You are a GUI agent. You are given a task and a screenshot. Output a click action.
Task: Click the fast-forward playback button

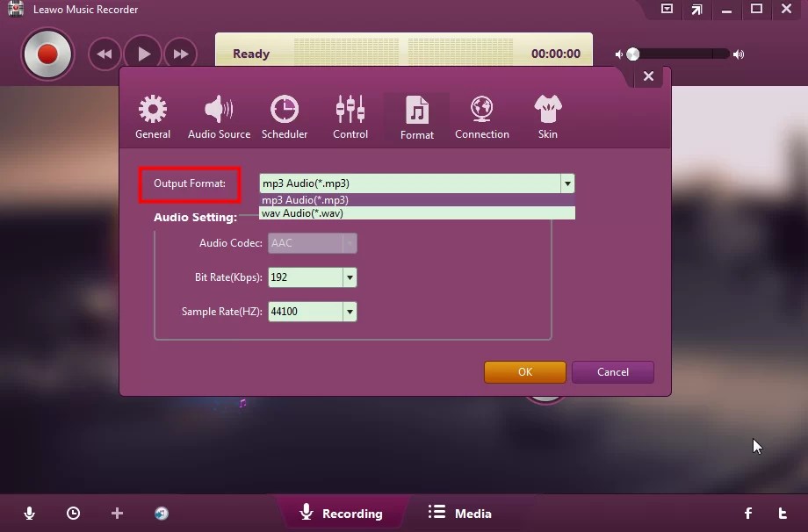(181, 54)
